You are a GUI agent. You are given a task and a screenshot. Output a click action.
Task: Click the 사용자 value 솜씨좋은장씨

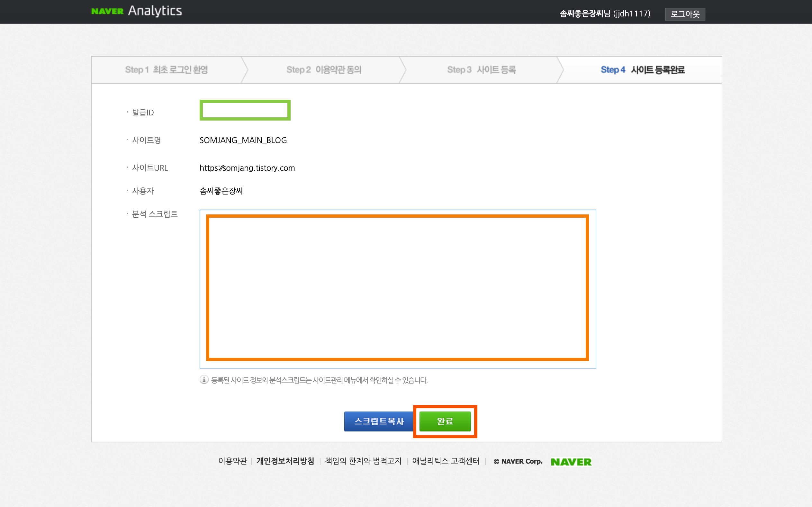[221, 191]
